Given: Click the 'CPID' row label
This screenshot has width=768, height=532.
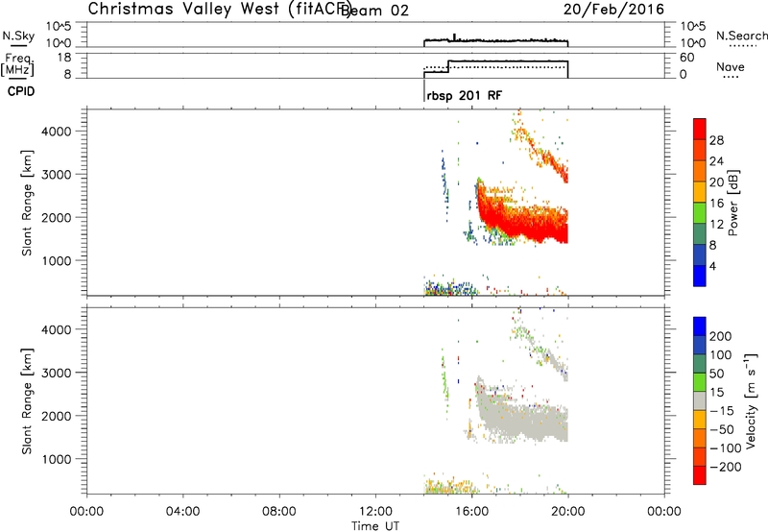Looking at the screenshot, I should pyautogui.click(x=21, y=91).
